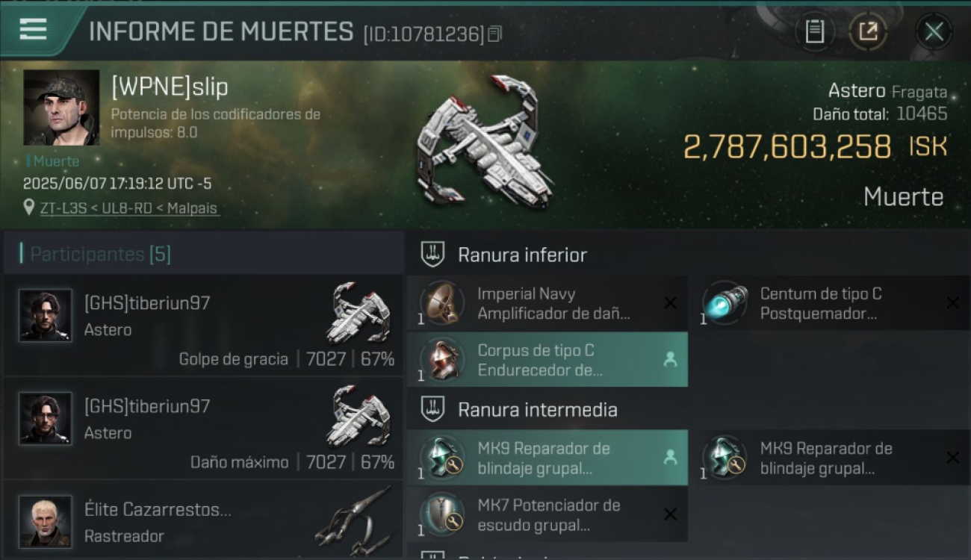Open the Élite Cazarrestos Rastreador entry

coord(203,520)
